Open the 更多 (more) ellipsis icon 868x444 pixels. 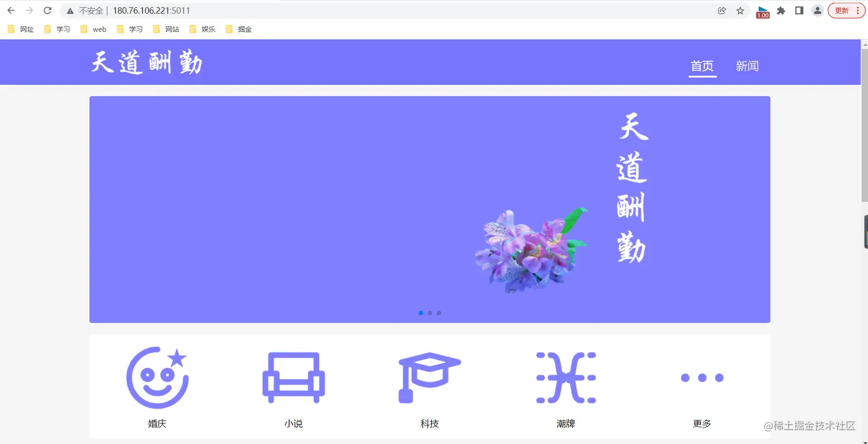coord(702,377)
